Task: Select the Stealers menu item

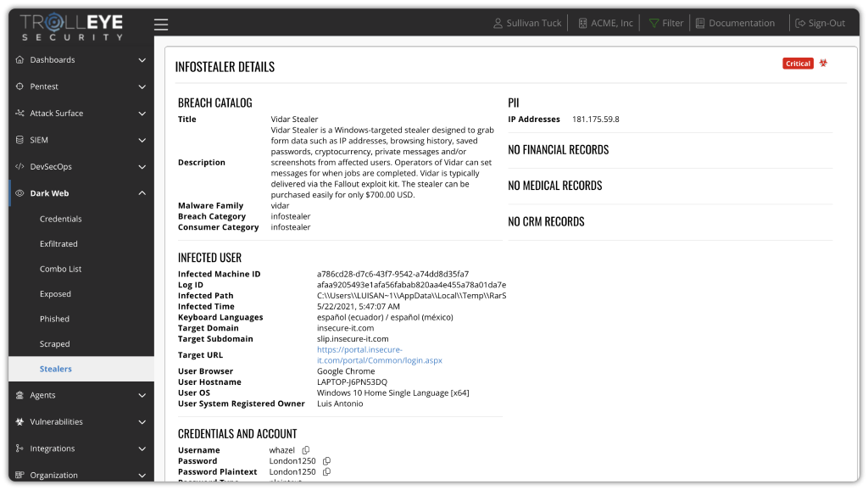Action: 56,369
